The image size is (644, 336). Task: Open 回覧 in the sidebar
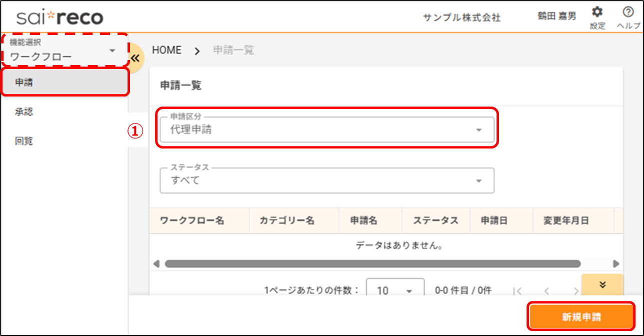tap(24, 141)
